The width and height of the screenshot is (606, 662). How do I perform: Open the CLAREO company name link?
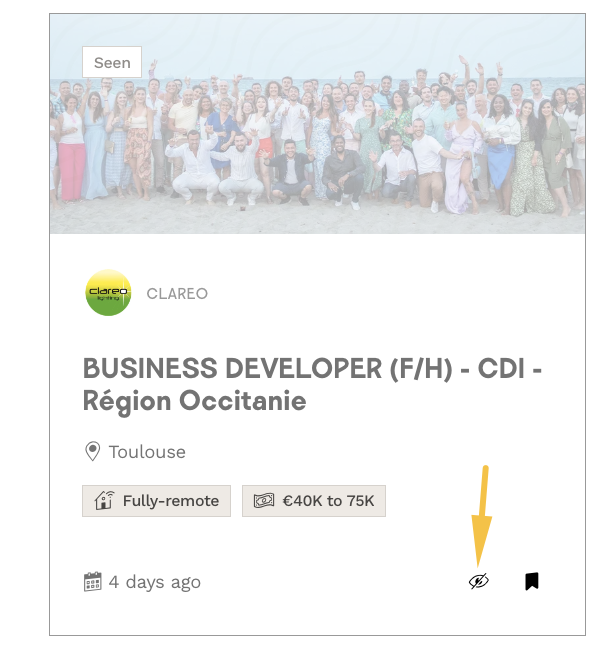point(177,294)
